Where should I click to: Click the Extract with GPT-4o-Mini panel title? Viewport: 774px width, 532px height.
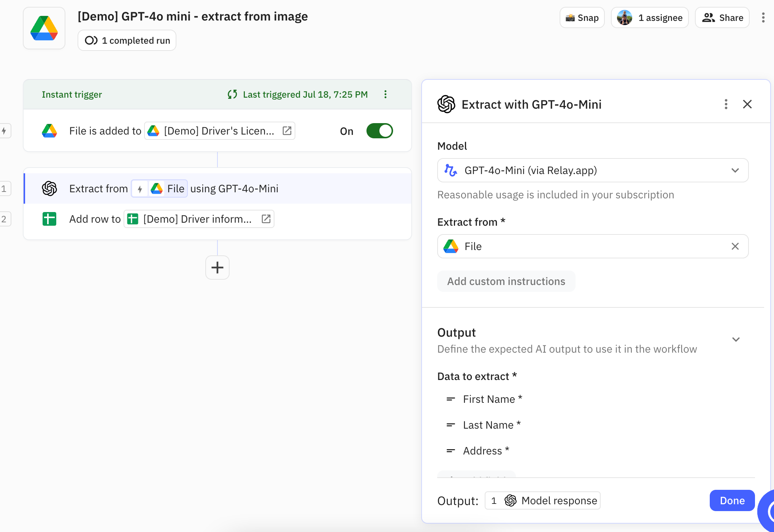tap(531, 104)
